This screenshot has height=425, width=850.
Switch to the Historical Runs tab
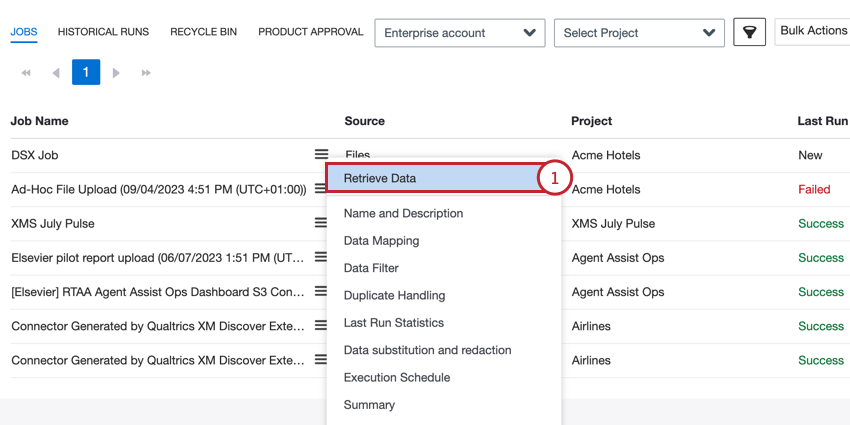(103, 32)
